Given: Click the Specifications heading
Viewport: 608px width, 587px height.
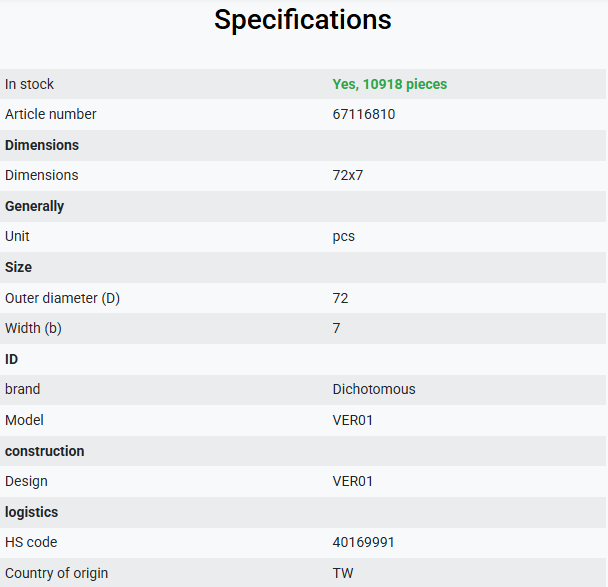Looking at the screenshot, I should point(303,20).
